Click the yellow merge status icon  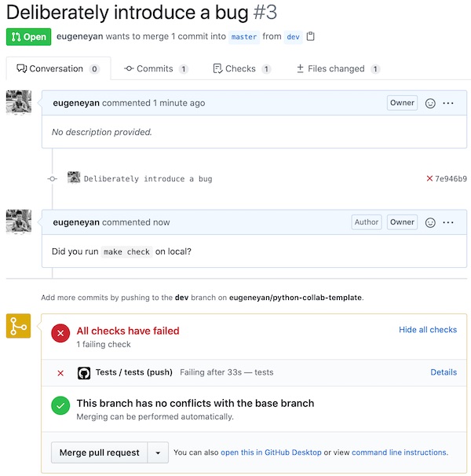coord(18,326)
